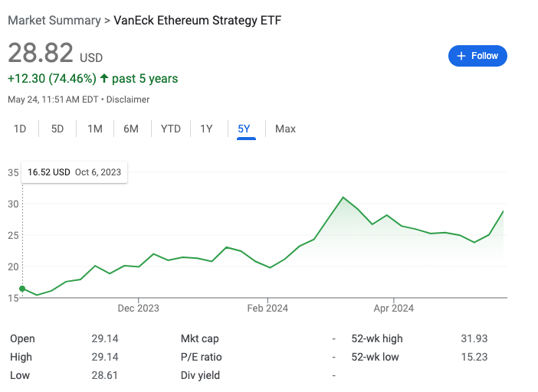Image resolution: width=538 pixels, height=392 pixels.
Task: Select the 1Y time range tab
Action: (x=206, y=129)
